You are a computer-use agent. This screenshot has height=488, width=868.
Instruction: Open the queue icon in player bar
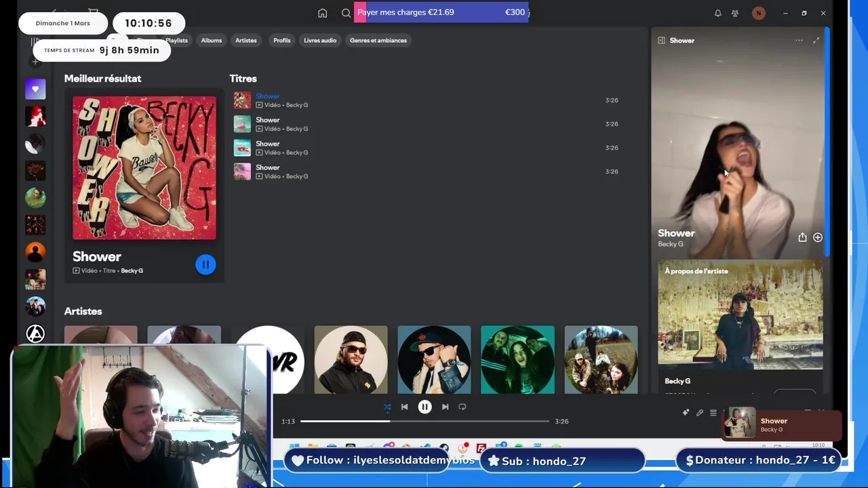click(713, 413)
